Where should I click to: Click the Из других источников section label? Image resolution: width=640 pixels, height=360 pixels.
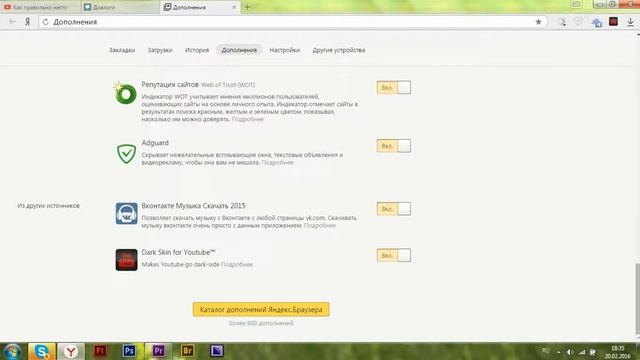[48, 206]
